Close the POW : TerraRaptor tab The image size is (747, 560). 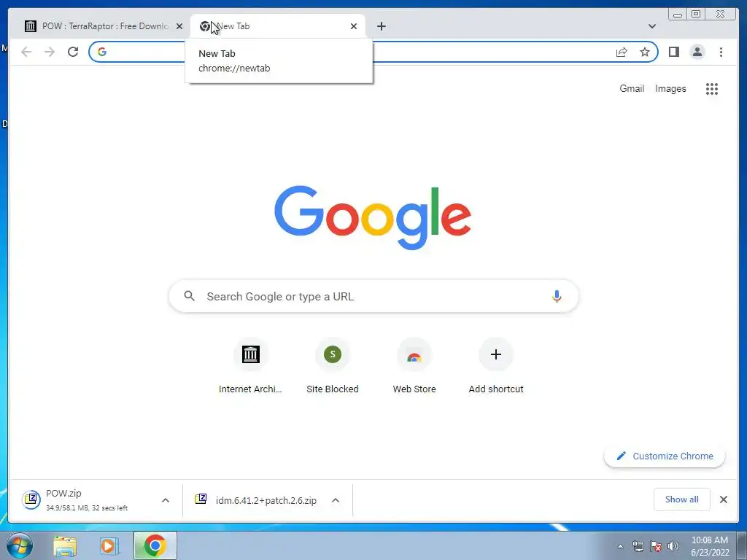pos(179,26)
